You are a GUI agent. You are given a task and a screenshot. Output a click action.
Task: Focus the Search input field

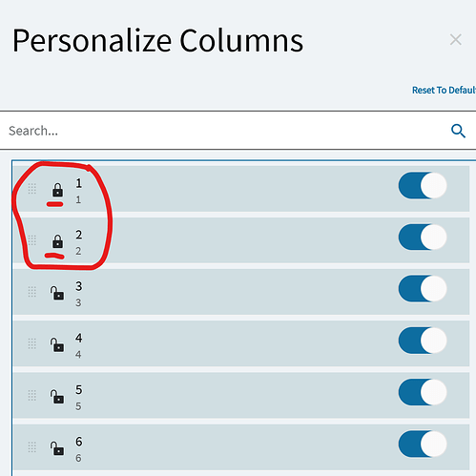(222, 131)
